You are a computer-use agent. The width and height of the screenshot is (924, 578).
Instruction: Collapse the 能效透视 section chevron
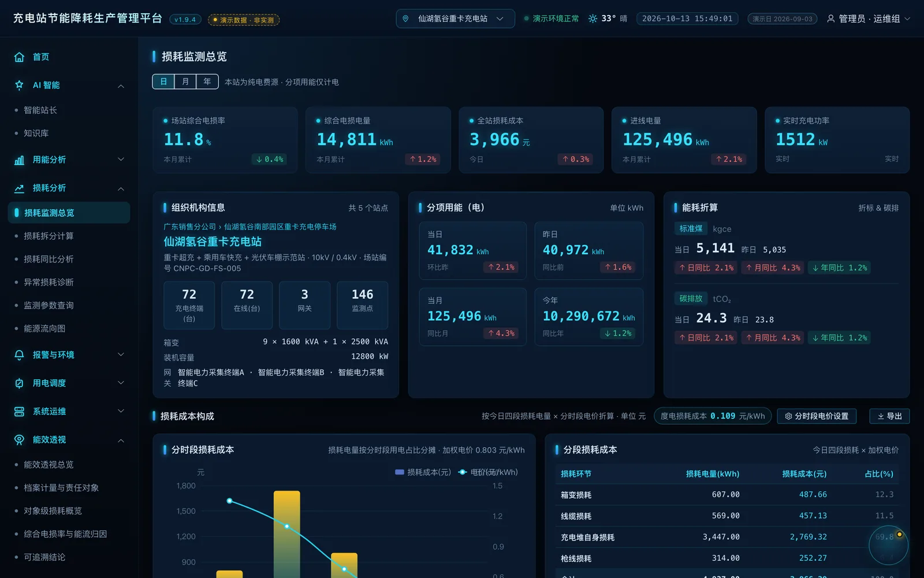[x=121, y=441]
